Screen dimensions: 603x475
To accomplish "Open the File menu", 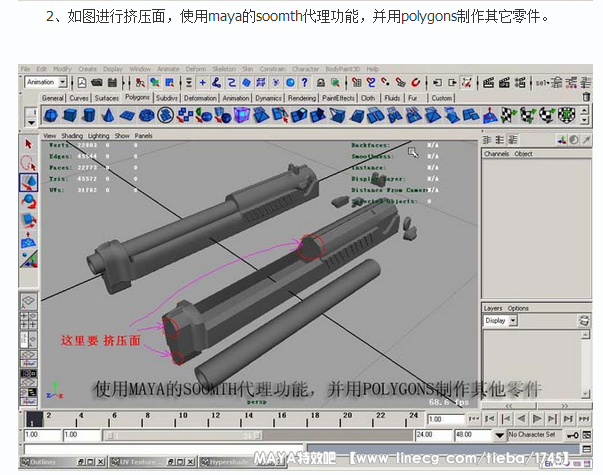I will [25, 69].
